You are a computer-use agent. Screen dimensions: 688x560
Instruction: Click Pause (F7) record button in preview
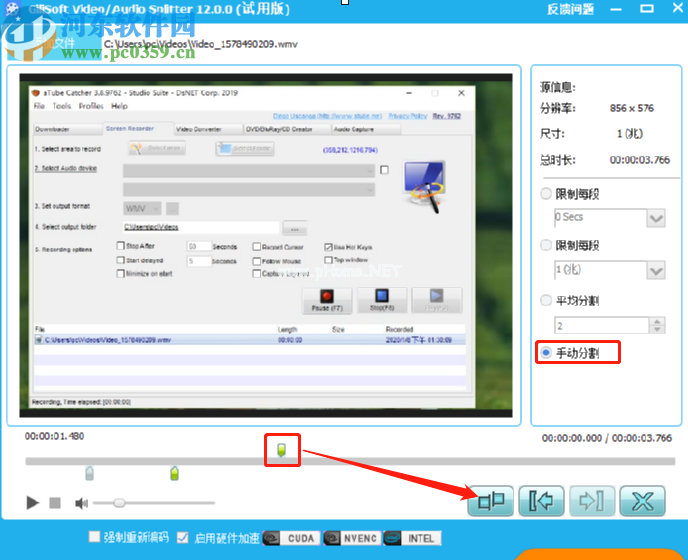tap(327, 301)
